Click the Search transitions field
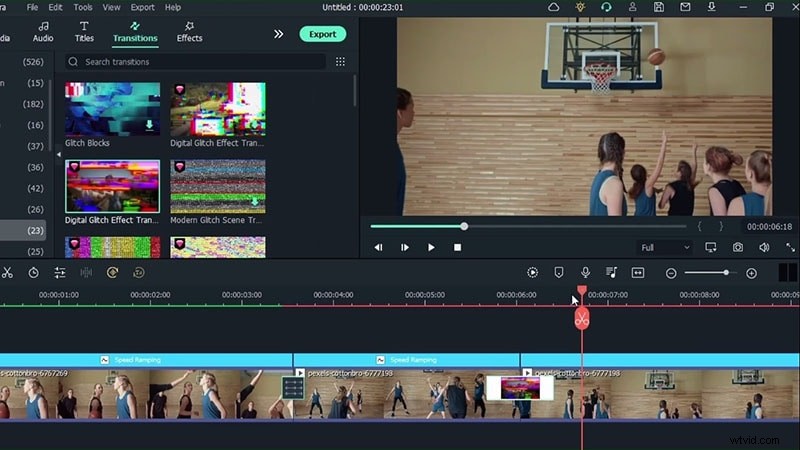Image resolution: width=800 pixels, height=450 pixels. pyautogui.click(x=195, y=62)
